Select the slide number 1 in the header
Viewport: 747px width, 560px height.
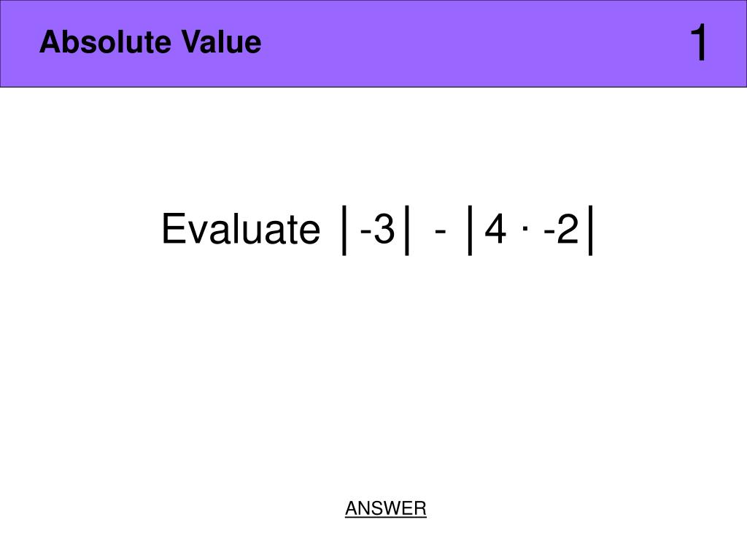click(699, 43)
